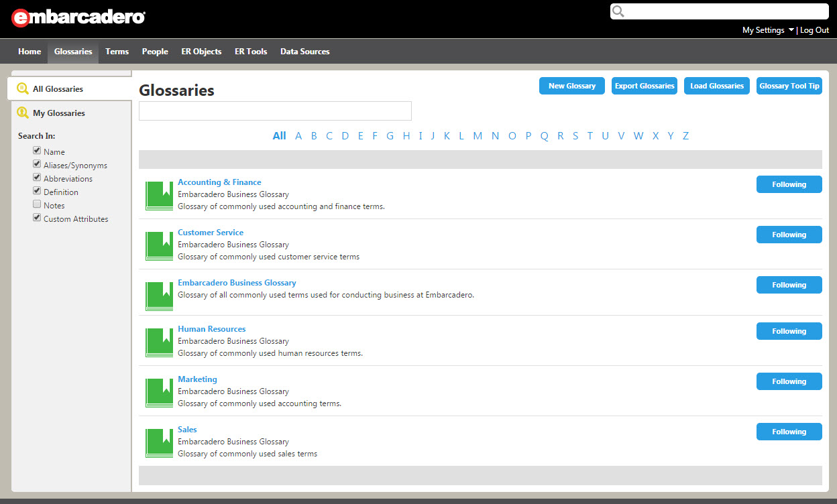Select the All alphabet filter

pos(280,136)
